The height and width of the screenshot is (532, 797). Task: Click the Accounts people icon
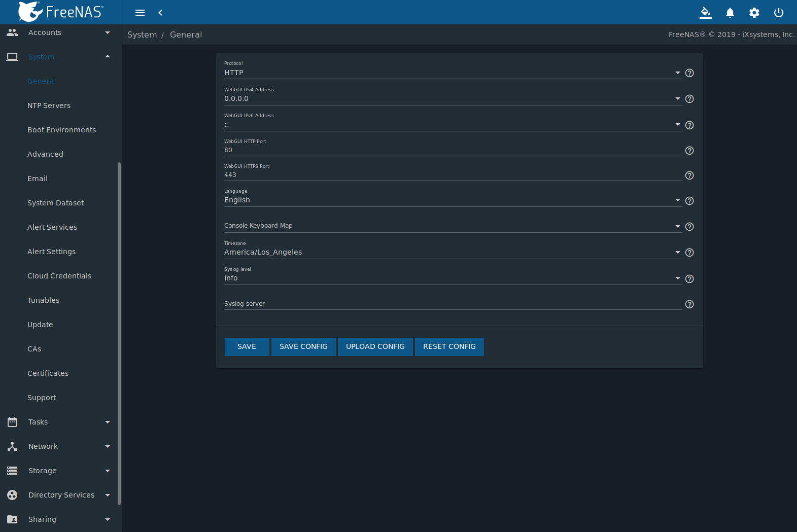coord(12,32)
